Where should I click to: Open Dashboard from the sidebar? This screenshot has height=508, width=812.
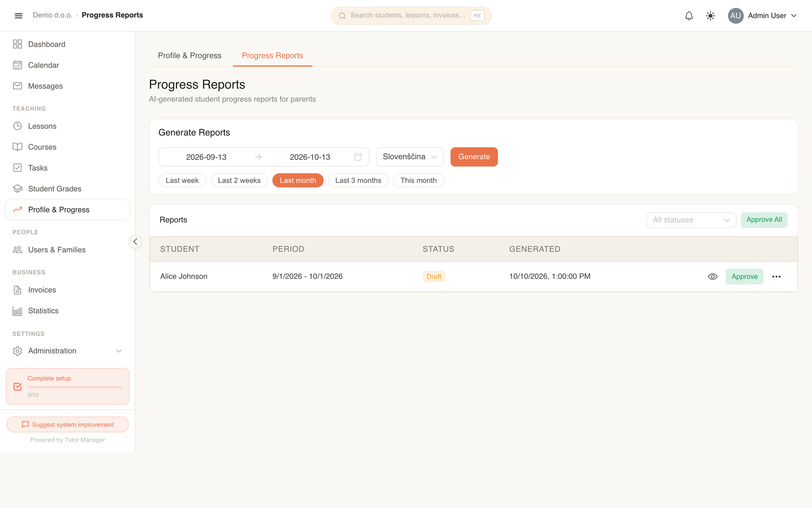coord(67,44)
